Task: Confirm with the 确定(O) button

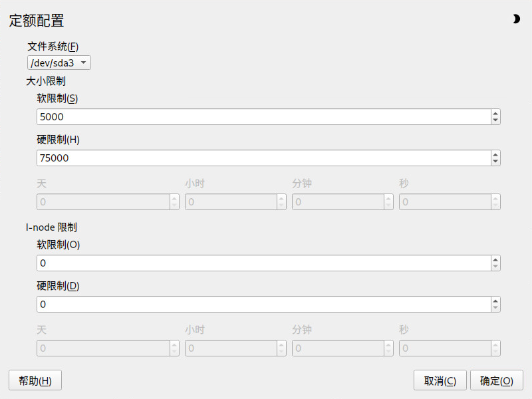Action: [496, 381]
